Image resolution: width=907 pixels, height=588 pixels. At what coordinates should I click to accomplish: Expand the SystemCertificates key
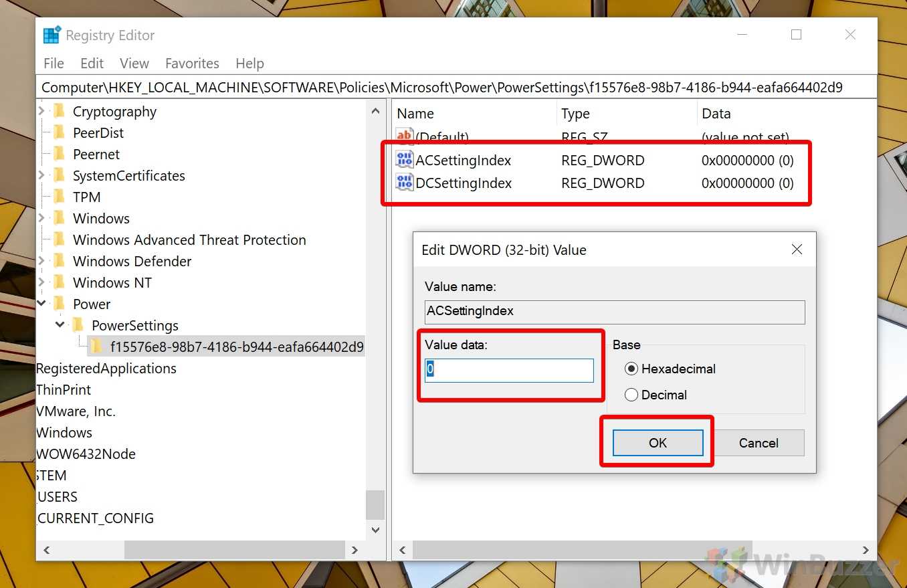click(41, 175)
